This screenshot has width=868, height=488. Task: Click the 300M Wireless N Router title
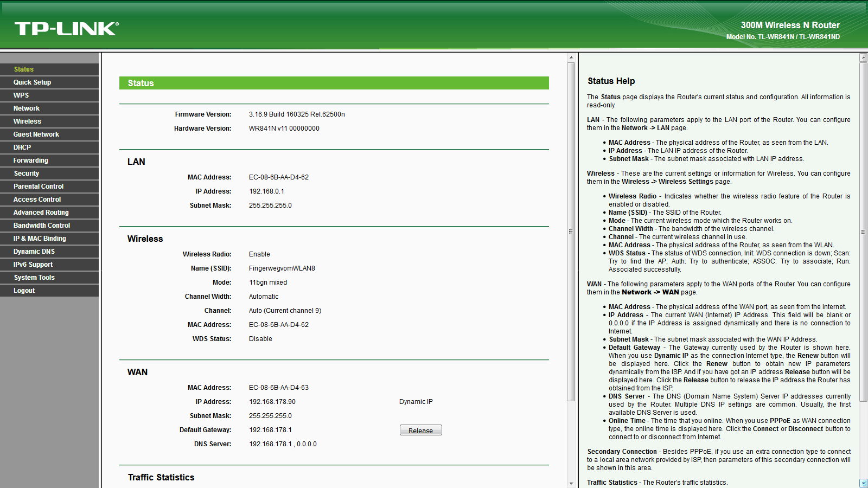[790, 25]
